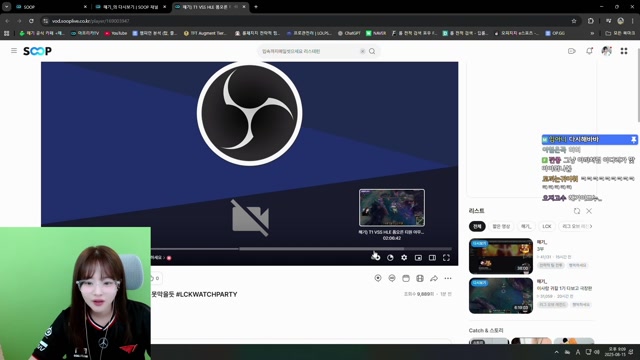Screen dimensions: 640x360
Task: Open the second list video thumbnail
Action: pyautogui.click(x=501, y=296)
